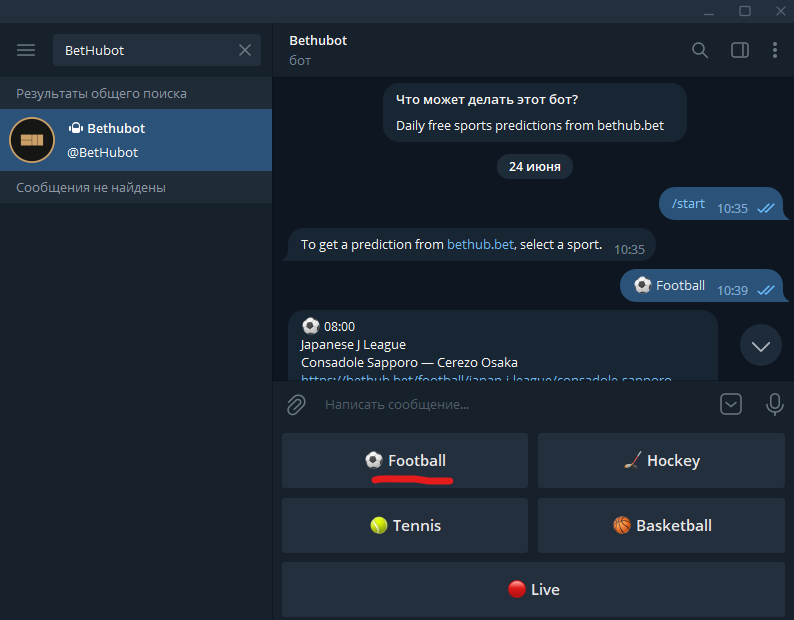Open the Consadole Sapporo match link

coord(486,378)
